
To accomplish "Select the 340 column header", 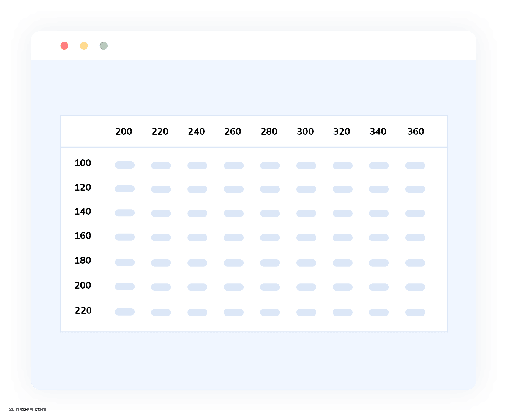I will point(378,131).
